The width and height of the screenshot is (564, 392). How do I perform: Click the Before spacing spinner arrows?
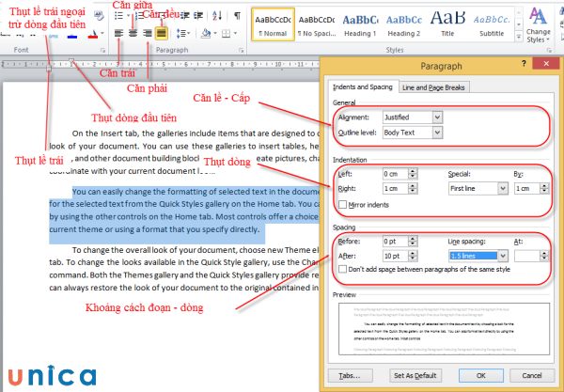413,242
